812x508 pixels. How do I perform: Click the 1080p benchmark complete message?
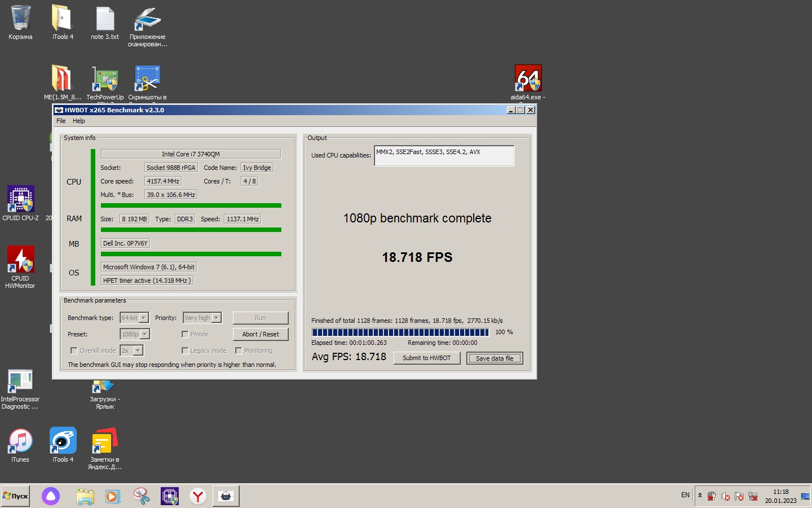click(x=417, y=218)
